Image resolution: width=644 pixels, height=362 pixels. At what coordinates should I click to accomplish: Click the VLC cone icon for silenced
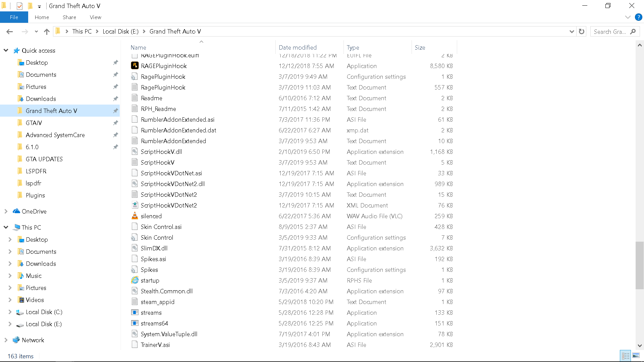(135, 216)
